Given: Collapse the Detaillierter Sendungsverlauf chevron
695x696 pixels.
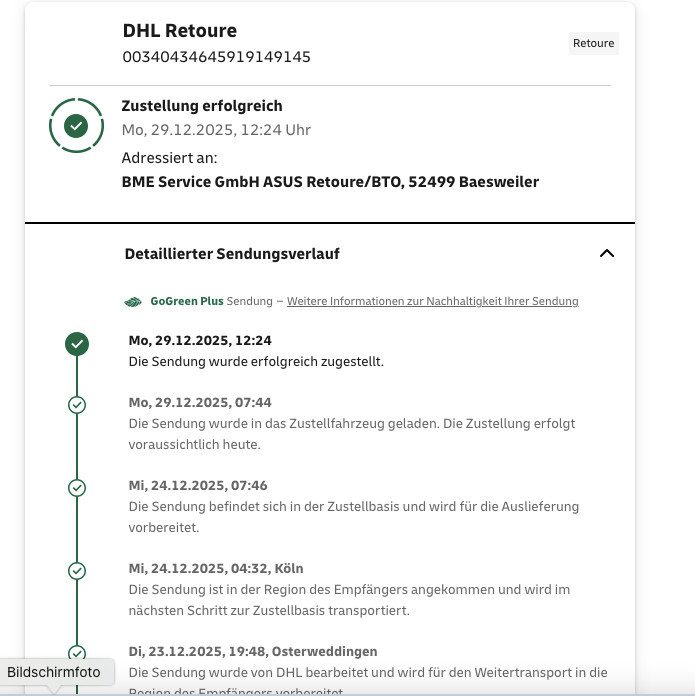Looking at the screenshot, I should click(607, 253).
